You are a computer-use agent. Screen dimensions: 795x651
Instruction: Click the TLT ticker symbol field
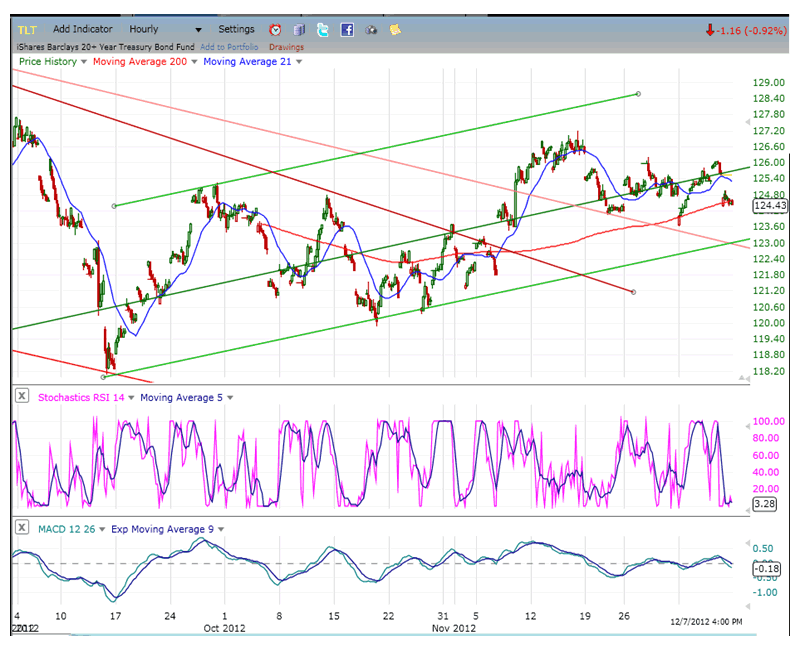pyautogui.click(x=27, y=30)
